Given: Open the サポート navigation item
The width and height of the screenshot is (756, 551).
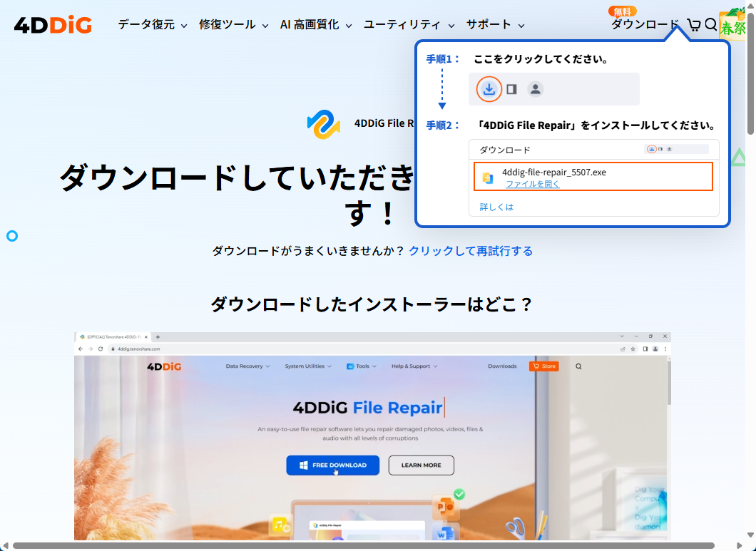Looking at the screenshot, I should 489,24.
